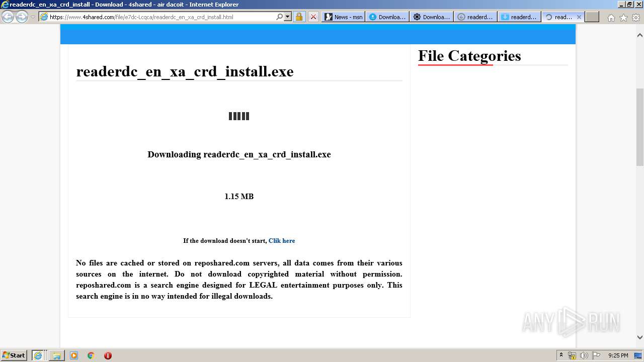Click Internet Explorer taskbar icon
Image resolution: width=644 pixels, height=362 pixels.
(x=38, y=355)
